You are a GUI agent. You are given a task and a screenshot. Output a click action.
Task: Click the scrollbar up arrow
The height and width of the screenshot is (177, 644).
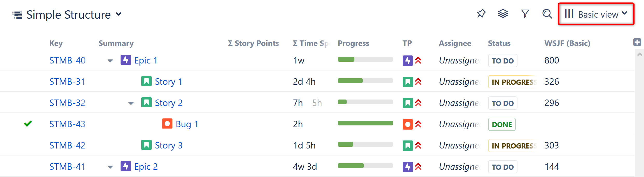640,54
